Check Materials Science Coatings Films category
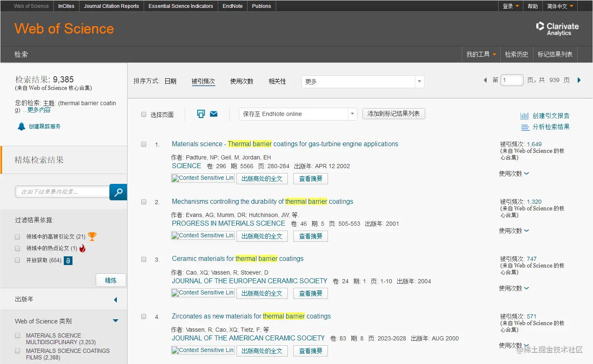The image size is (593, 364). (17, 351)
